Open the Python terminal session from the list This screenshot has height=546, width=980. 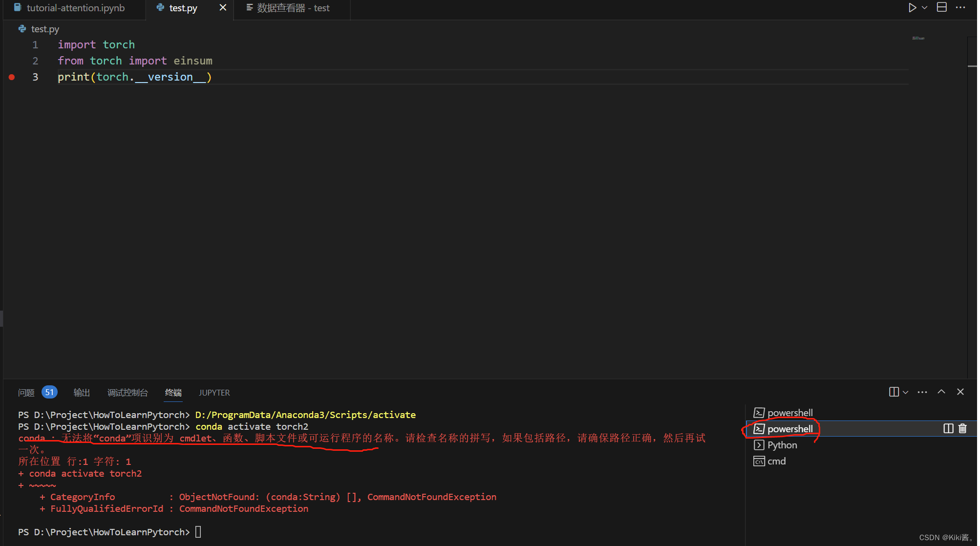pyautogui.click(x=780, y=445)
